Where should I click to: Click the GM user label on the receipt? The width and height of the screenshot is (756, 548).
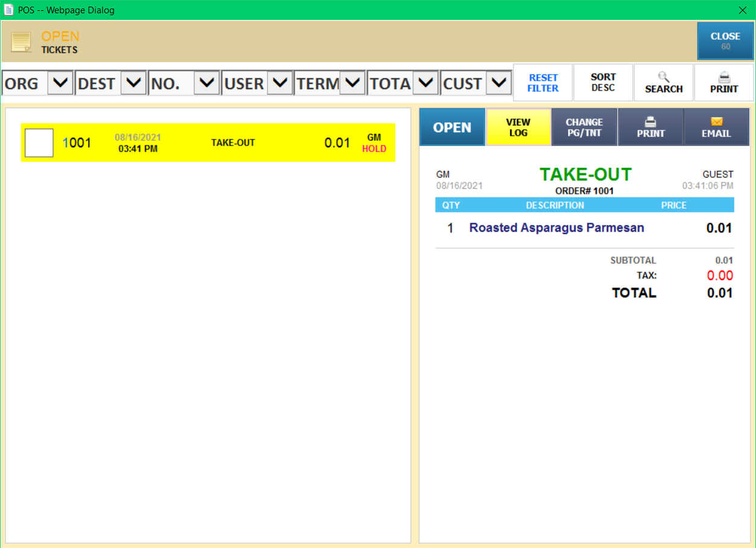pos(443,174)
